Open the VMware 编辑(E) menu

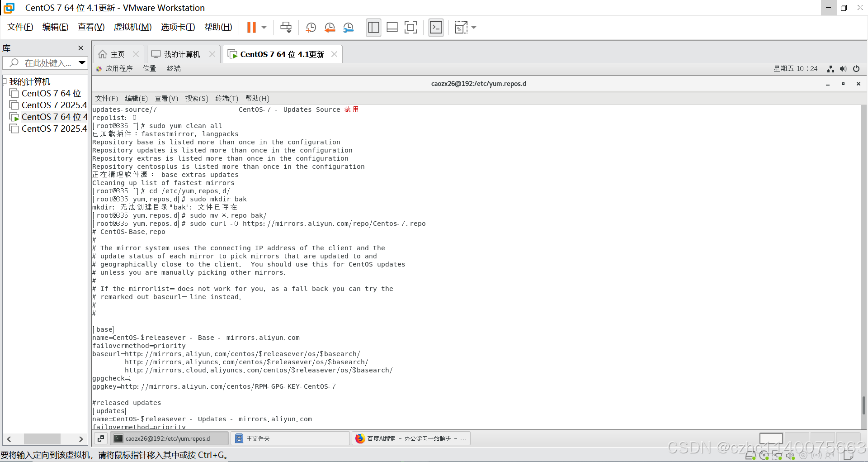click(x=56, y=27)
